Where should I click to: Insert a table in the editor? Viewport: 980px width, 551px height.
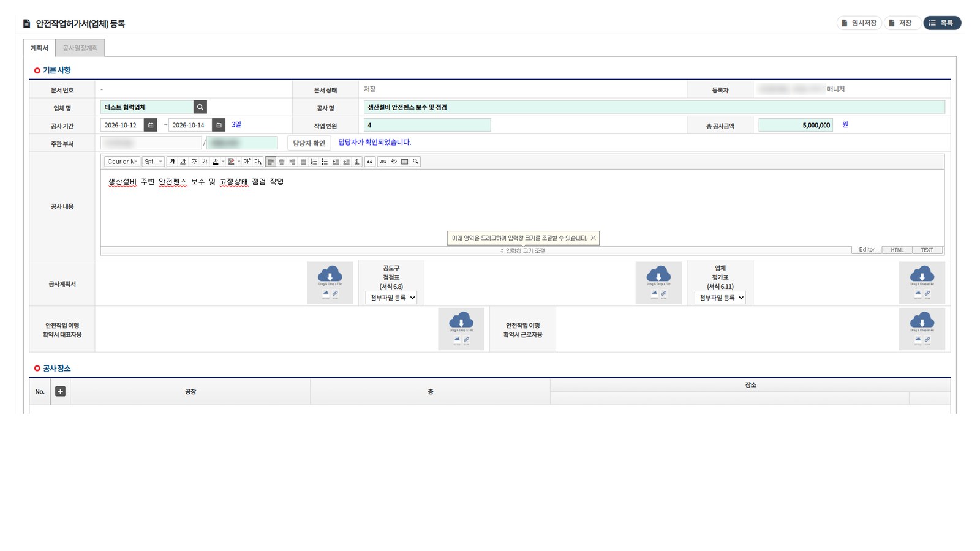point(404,162)
